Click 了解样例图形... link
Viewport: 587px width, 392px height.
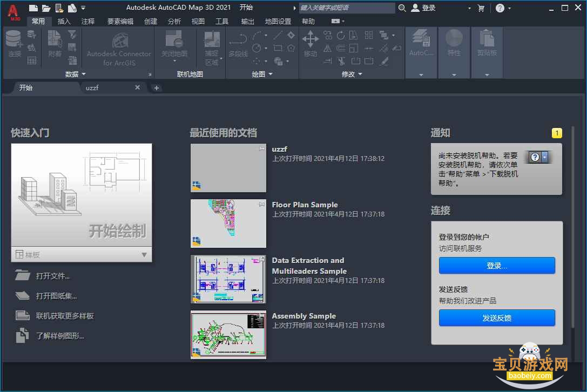60,335
